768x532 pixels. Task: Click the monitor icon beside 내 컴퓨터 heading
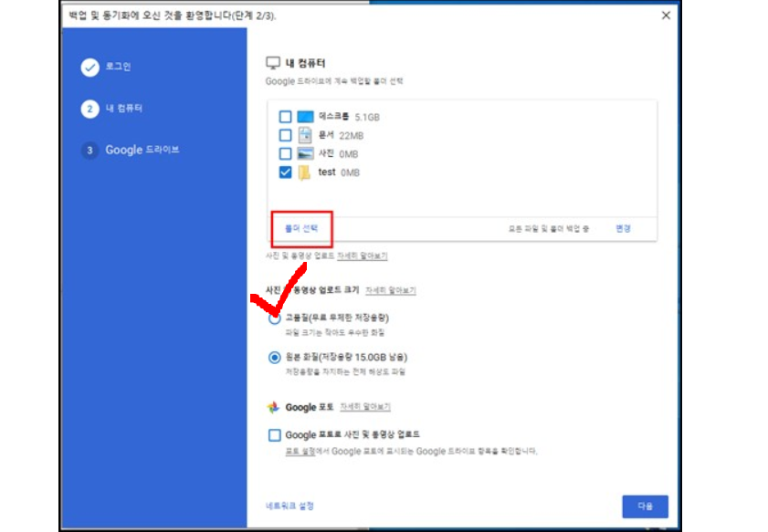click(273, 64)
